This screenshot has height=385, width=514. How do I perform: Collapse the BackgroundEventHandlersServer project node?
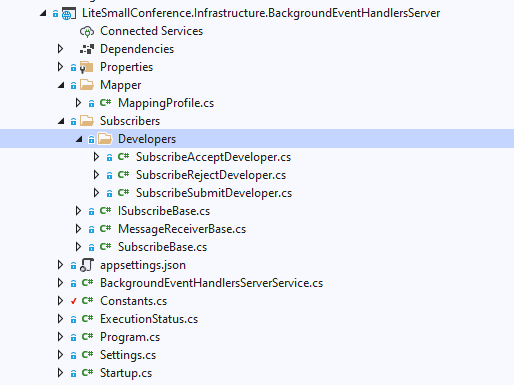coord(43,13)
